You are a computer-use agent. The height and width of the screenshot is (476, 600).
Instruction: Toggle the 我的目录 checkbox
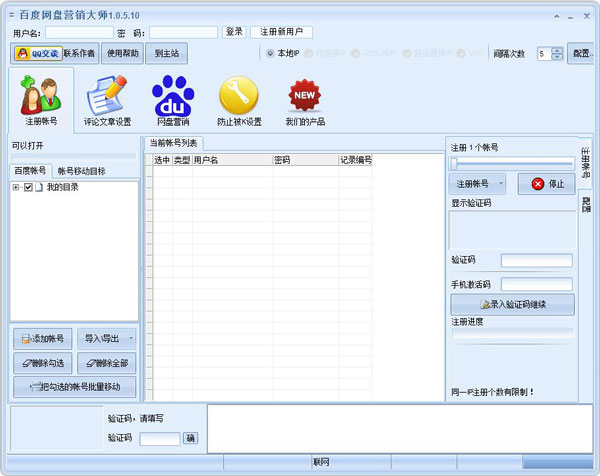click(28, 187)
